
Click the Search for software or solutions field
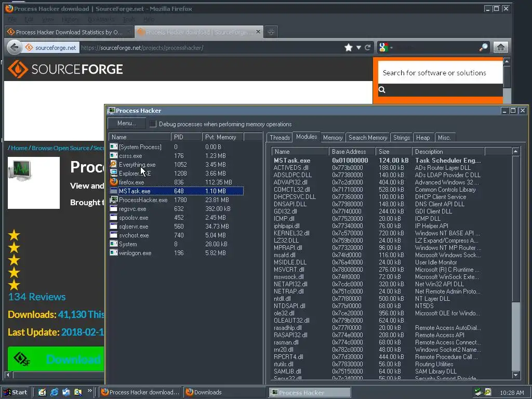click(x=440, y=73)
